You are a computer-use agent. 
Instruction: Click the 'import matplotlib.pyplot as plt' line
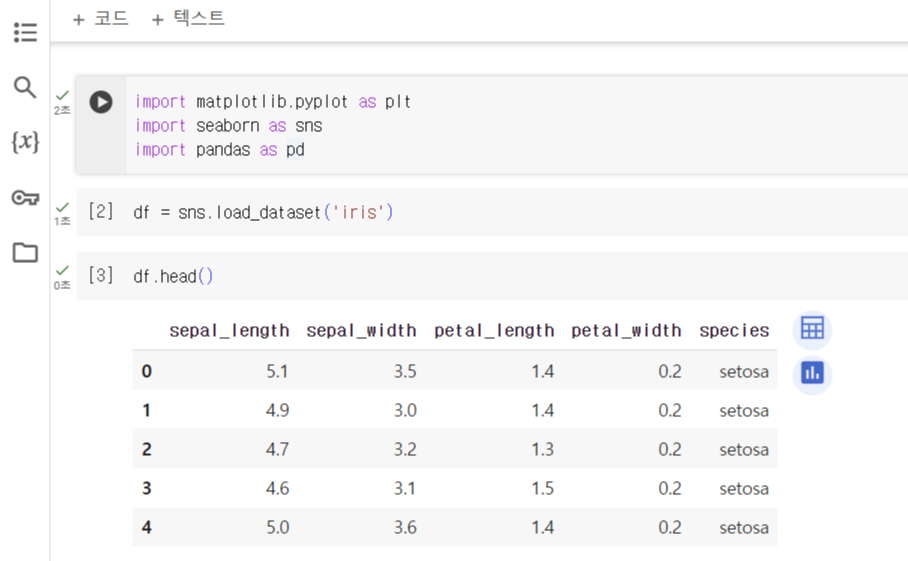click(x=273, y=102)
